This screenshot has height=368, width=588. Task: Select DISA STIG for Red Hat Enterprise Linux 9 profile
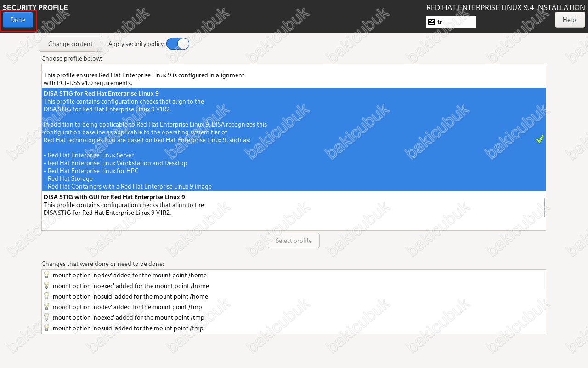[294, 139]
